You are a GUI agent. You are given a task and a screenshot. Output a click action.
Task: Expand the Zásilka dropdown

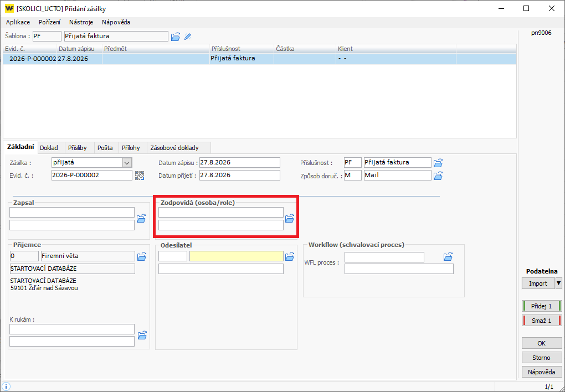coord(127,163)
